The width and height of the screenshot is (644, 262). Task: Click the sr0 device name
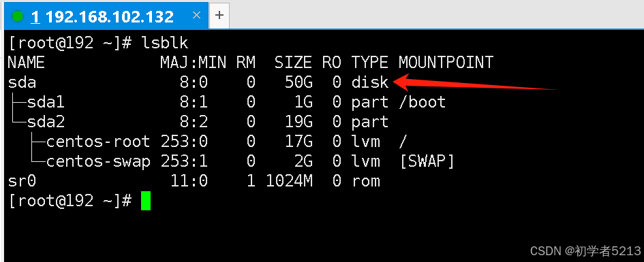(22, 181)
